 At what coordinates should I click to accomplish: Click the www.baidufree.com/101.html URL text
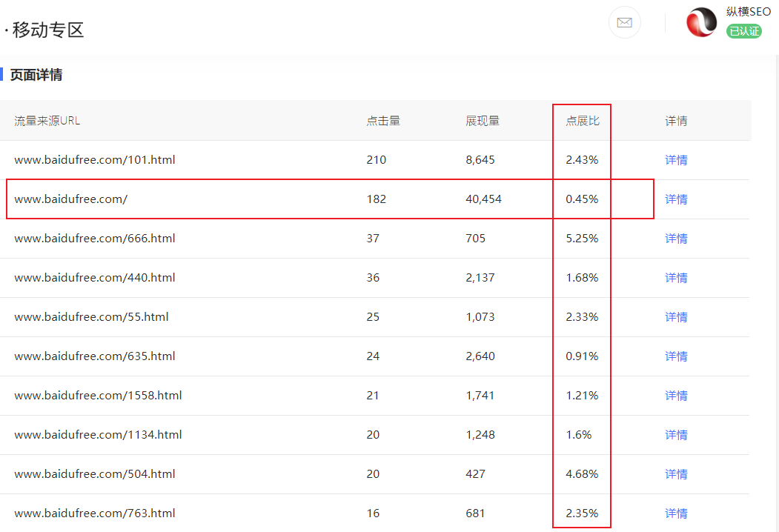point(95,160)
